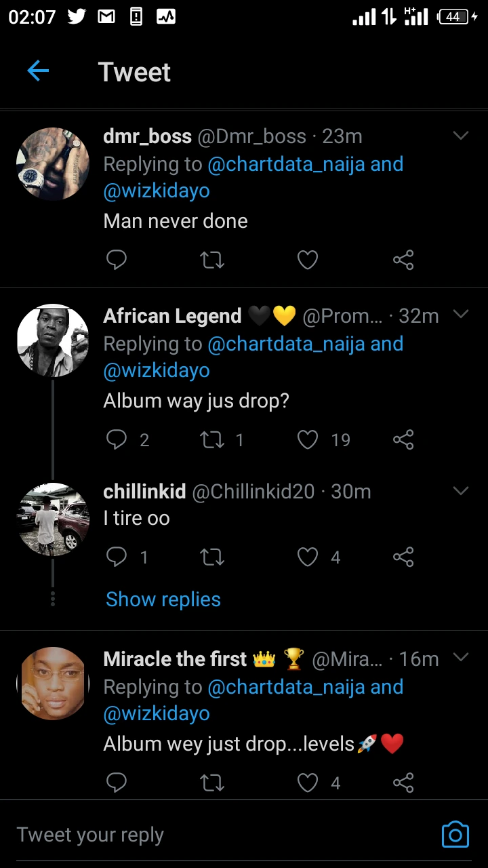This screenshot has height=868, width=488.
Task: Share chillinkid's tweet
Action: [x=403, y=557]
